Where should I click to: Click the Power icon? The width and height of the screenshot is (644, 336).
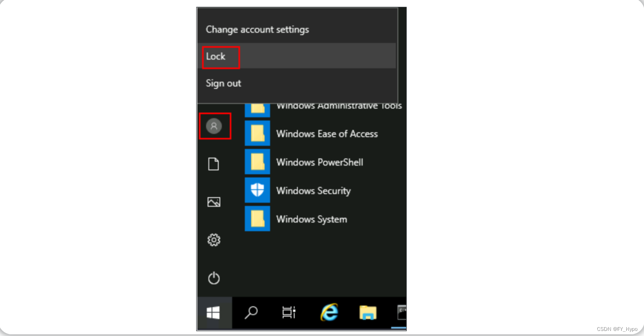(214, 278)
